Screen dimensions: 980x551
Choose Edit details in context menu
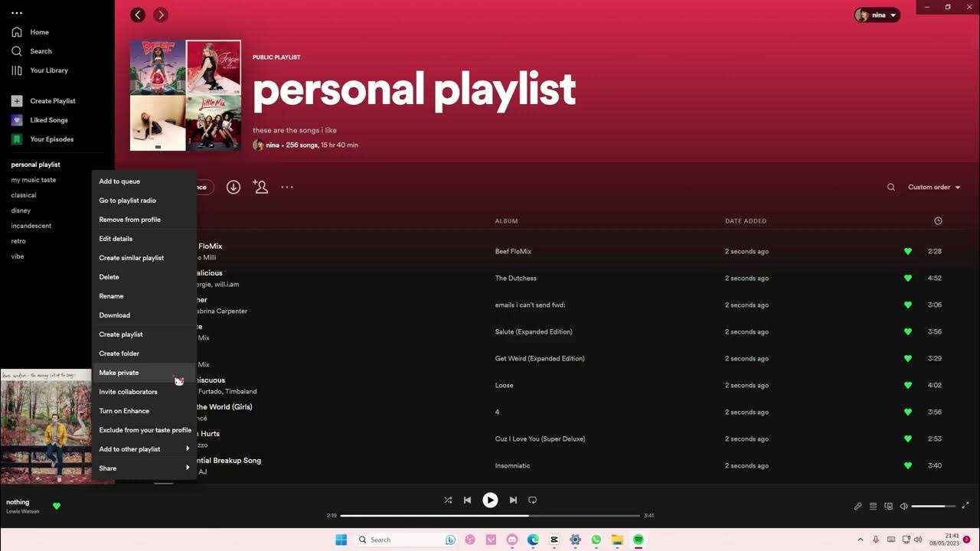pos(144,239)
